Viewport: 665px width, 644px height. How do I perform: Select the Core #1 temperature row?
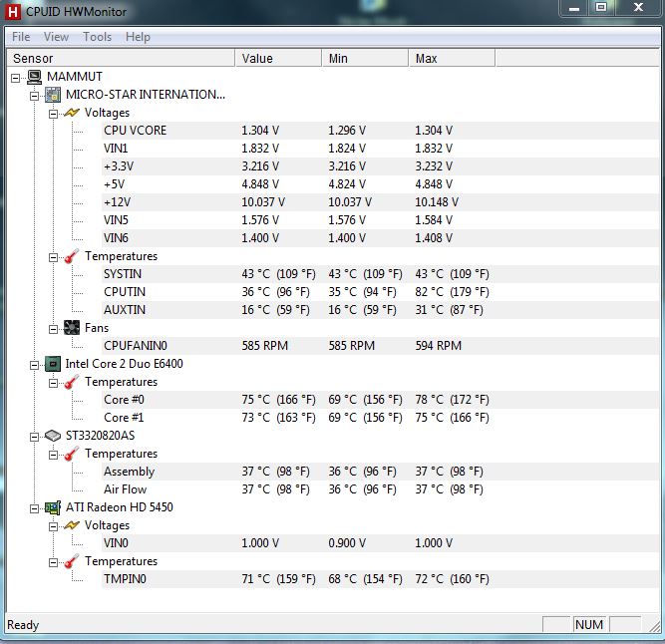click(x=381, y=418)
